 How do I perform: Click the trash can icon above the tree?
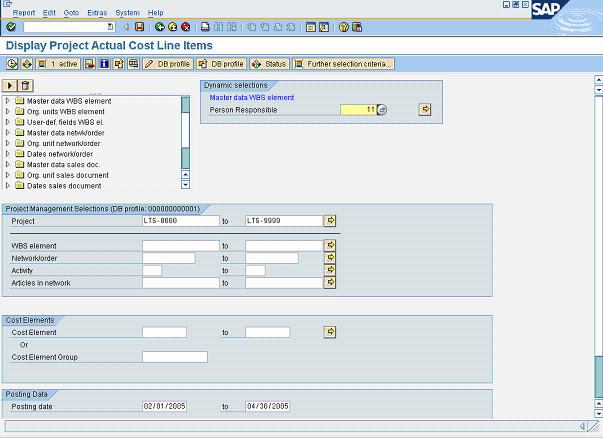[25, 85]
